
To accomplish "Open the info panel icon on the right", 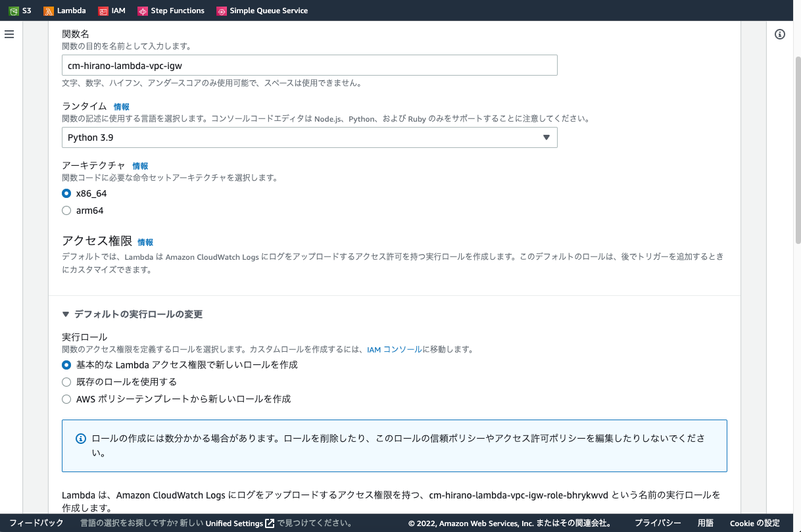I will coord(780,34).
